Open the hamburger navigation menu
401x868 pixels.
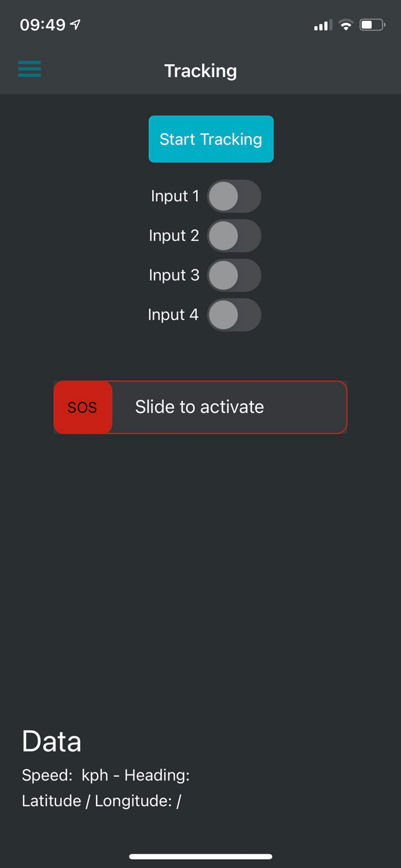(30, 69)
